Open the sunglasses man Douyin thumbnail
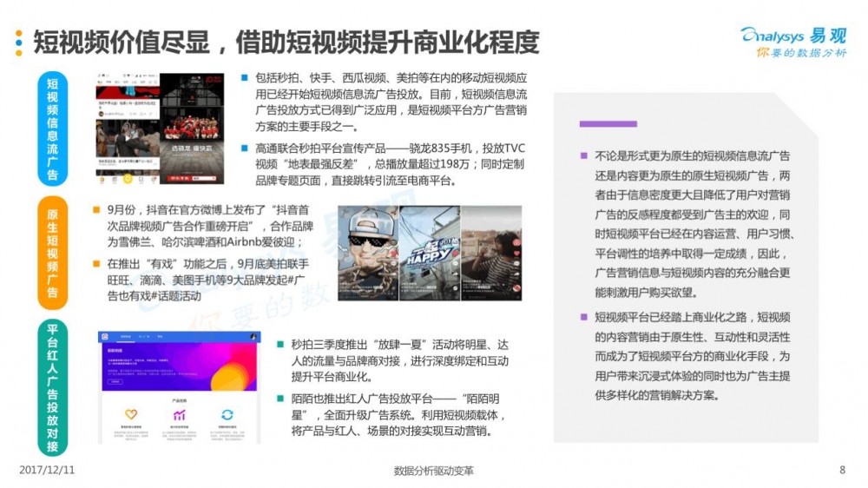 tap(368, 254)
